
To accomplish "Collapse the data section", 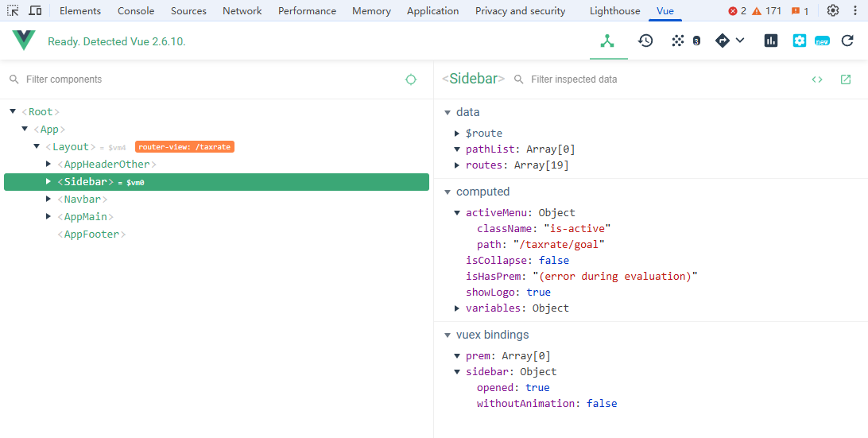I will (x=448, y=112).
